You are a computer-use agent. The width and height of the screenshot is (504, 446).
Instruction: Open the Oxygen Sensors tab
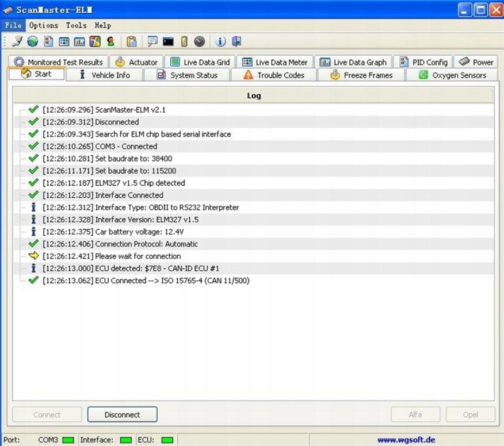[452, 75]
